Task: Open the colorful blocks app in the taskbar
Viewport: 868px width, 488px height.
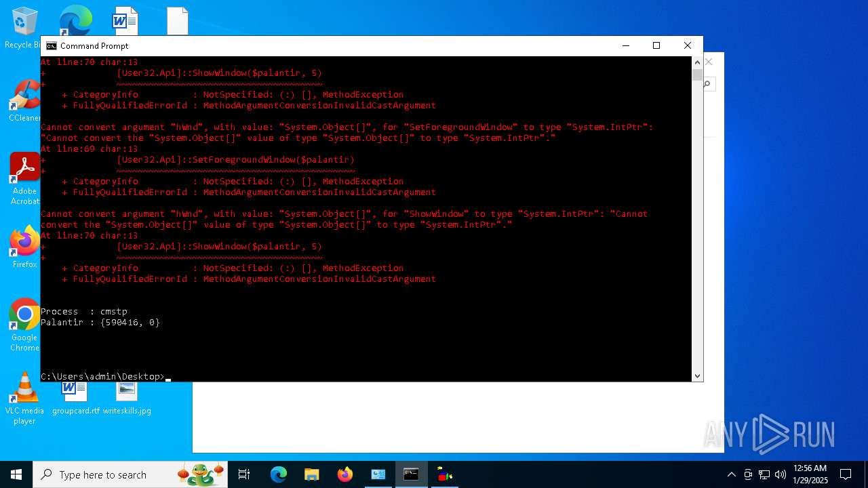Action: point(445,474)
